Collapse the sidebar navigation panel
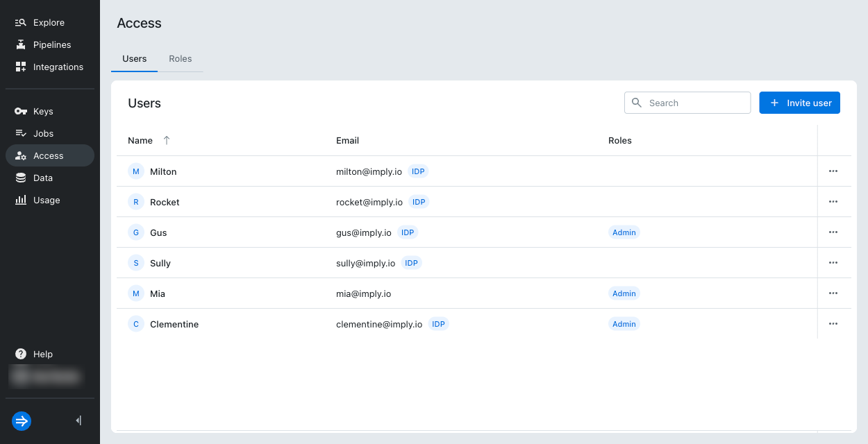The image size is (868, 444). click(78, 420)
